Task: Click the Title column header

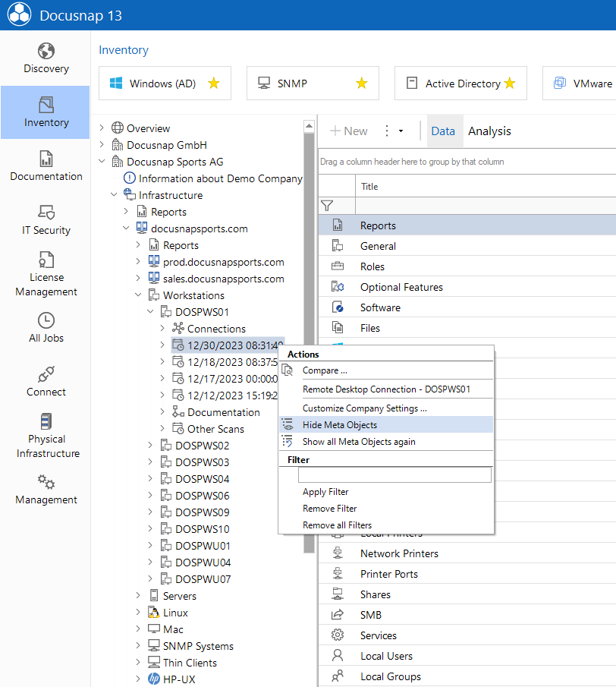Action: point(486,186)
